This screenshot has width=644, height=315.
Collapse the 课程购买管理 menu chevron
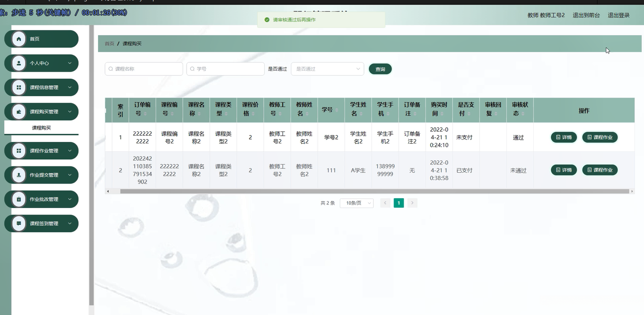pos(70,112)
